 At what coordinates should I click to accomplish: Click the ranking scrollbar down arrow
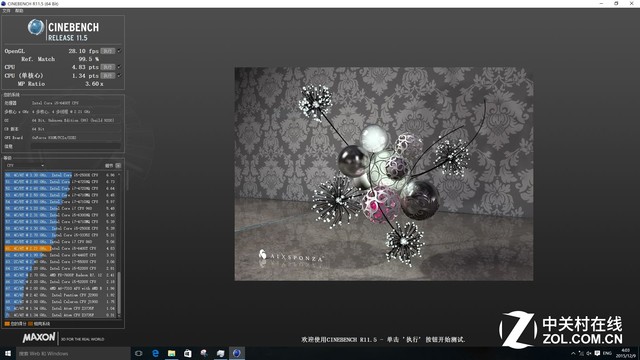119,316
